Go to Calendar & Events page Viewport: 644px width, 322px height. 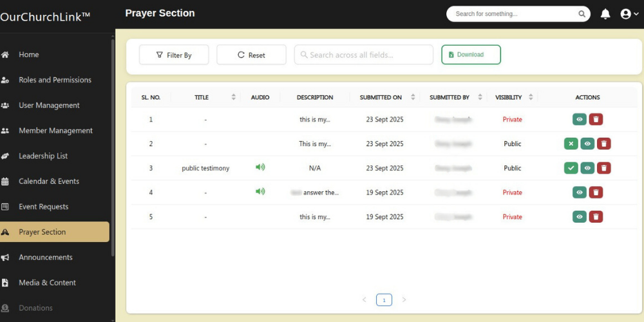[x=49, y=182]
